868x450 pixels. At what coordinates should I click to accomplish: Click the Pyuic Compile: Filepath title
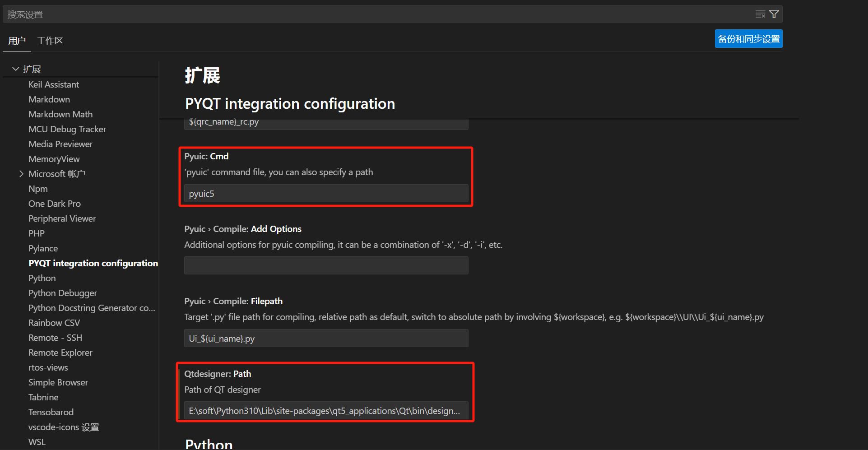pyautogui.click(x=233, y=301)
